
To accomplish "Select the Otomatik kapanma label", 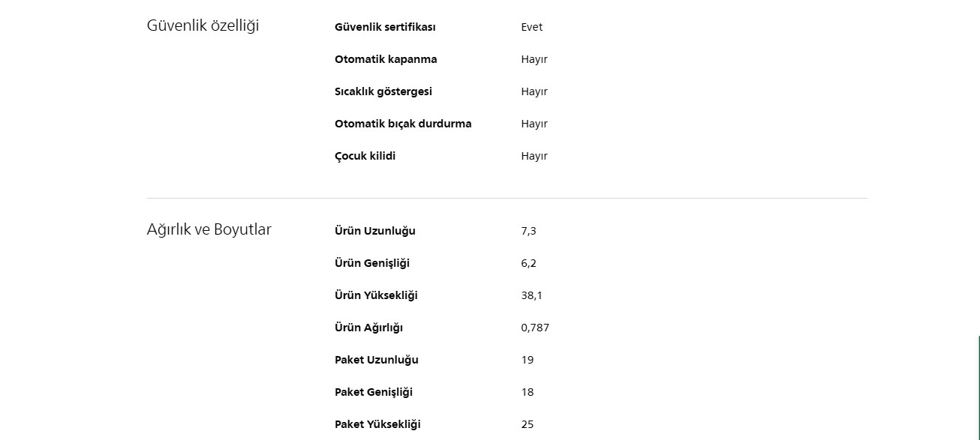I will coord(386,59).
